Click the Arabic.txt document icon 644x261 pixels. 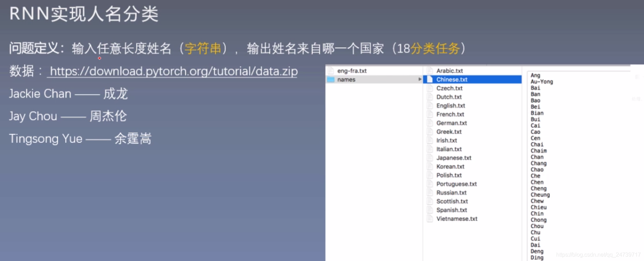click(x=430, y=71)
